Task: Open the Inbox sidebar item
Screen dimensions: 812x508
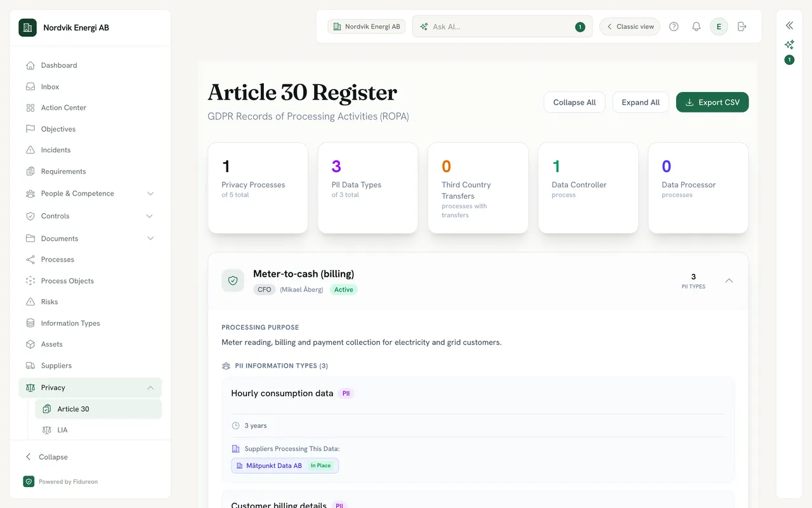Action: (90, 86)
